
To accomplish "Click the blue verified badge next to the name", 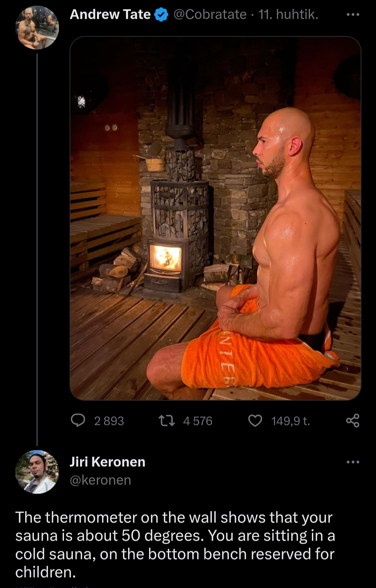I will (x=161, y=15).
